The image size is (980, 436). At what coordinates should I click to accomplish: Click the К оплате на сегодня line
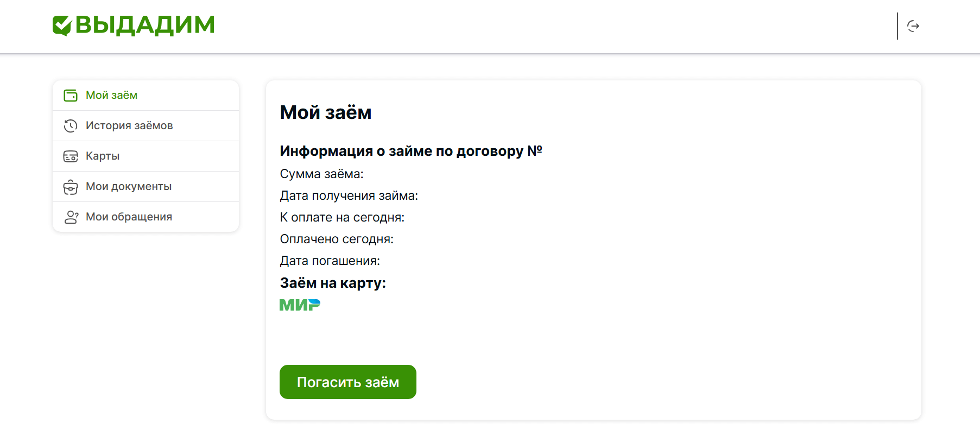click(342, 218)
